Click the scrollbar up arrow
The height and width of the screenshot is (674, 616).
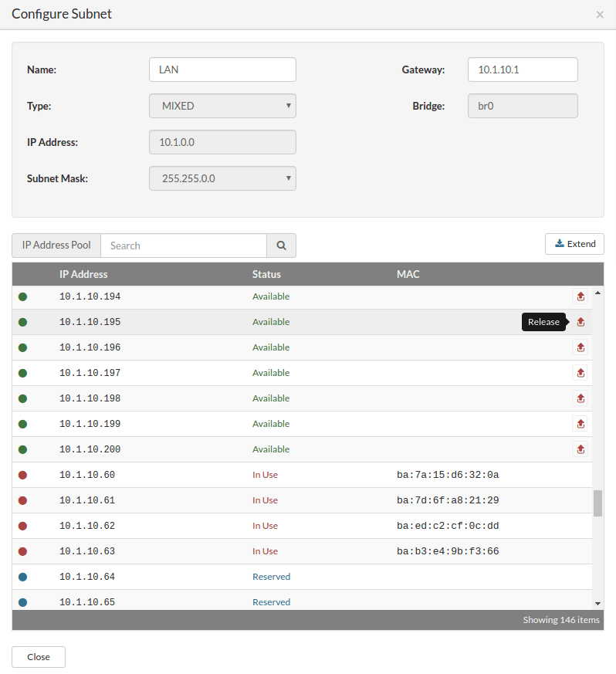[597, 293]
